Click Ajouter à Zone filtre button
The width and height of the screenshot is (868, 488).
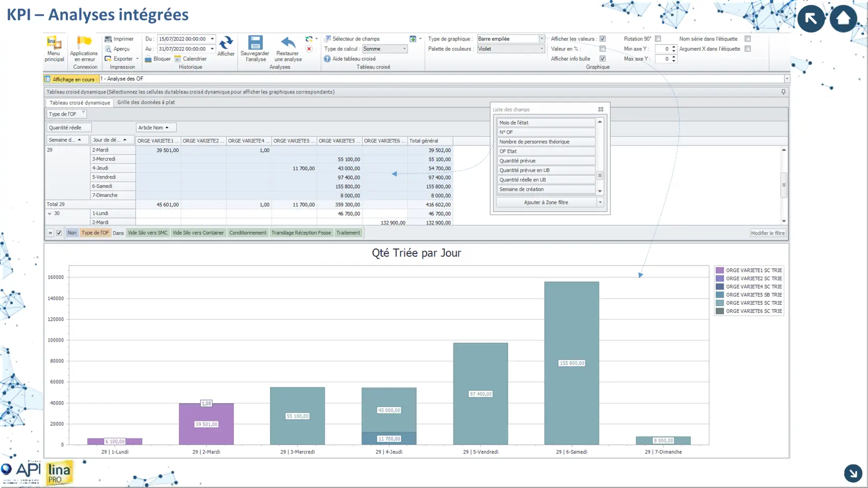[x=546, y=202]
